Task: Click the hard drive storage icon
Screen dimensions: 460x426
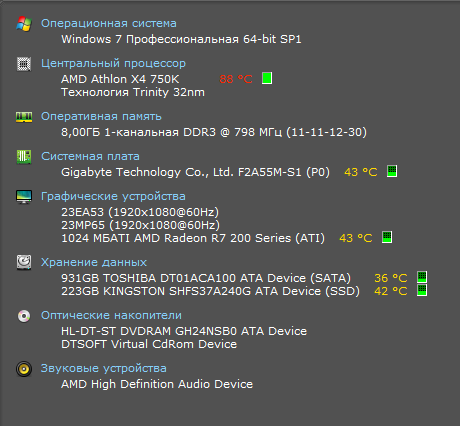Action: click(x=24, y=262)
